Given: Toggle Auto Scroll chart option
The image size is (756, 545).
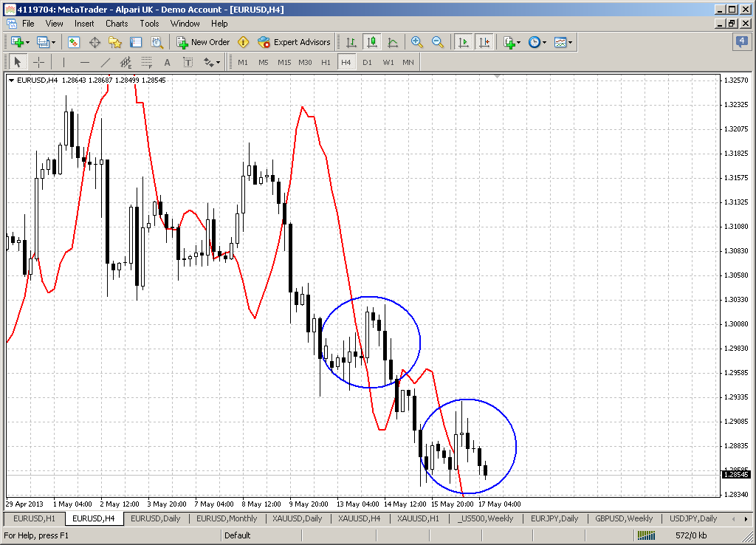Looking at the screenshot, I should (x=464, y=42).
